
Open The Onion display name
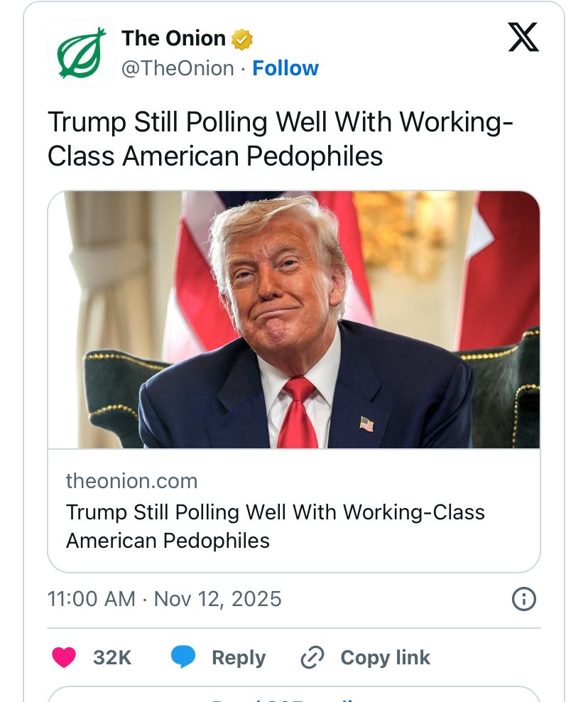point(173,38)
